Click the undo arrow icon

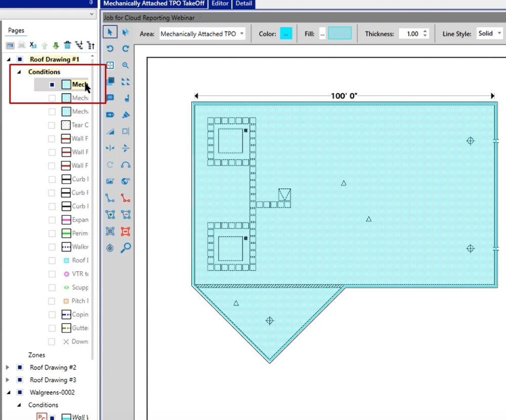[110, 49]
